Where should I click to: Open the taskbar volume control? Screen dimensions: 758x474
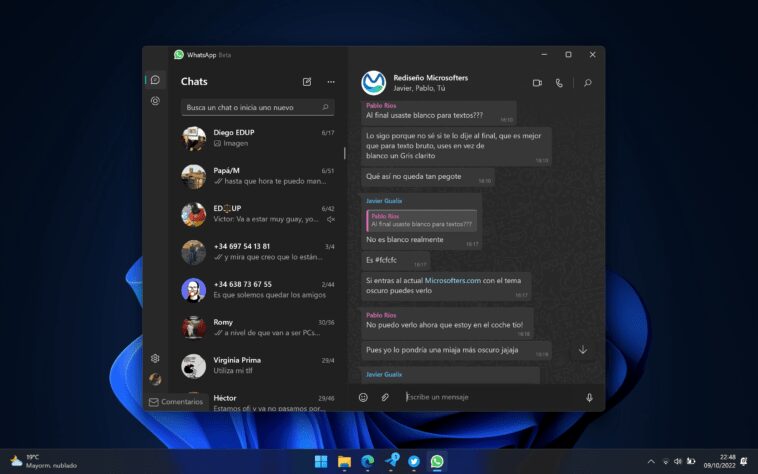pos(678,461)
